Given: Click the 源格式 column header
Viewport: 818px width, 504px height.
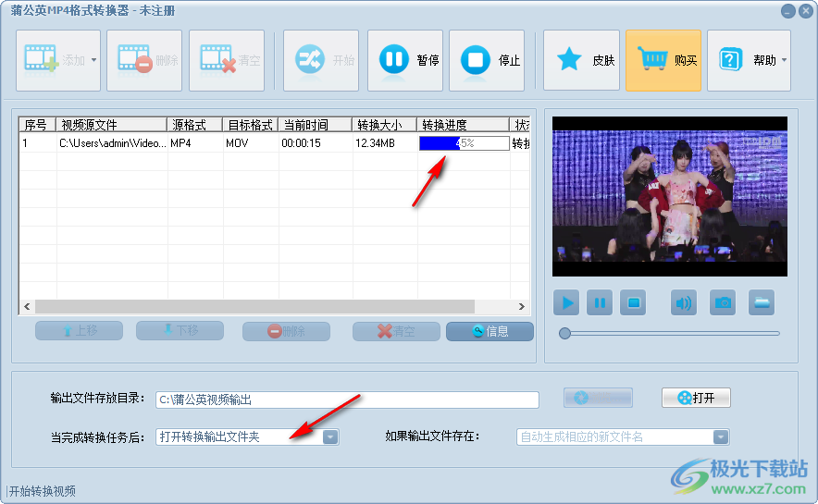Looking at the screenshot, I should (x=194, y=125).
